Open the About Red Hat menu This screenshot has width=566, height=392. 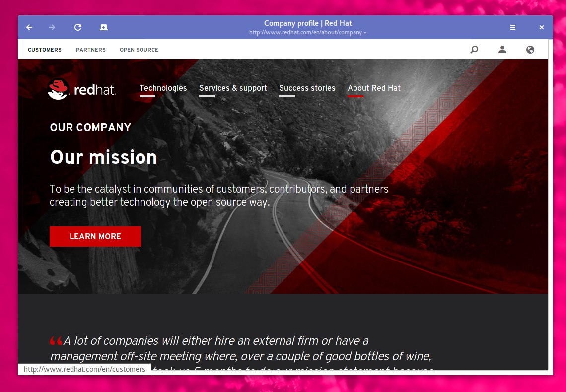[x=374, y=88]
